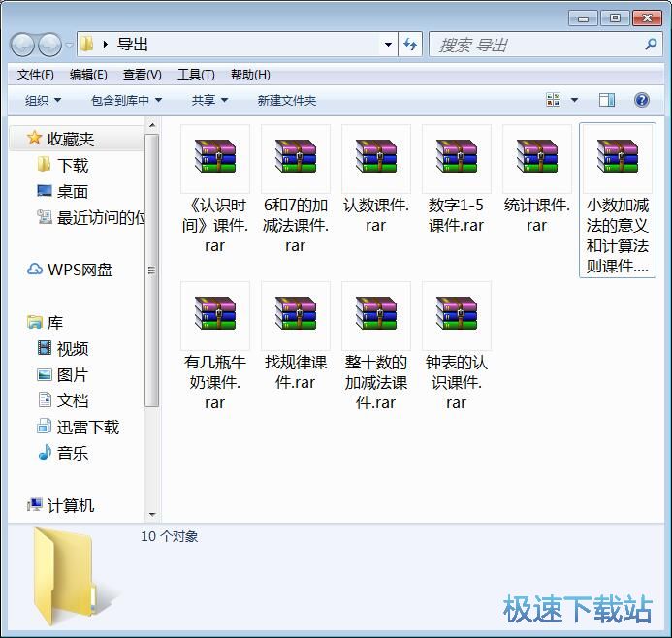
Task: Click the 10 个对象 status text
Action: (170, 536)
